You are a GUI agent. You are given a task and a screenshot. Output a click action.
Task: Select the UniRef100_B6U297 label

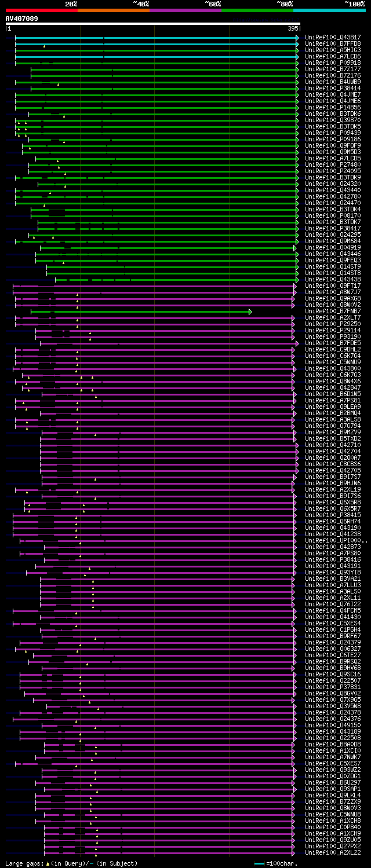point(333,783)
